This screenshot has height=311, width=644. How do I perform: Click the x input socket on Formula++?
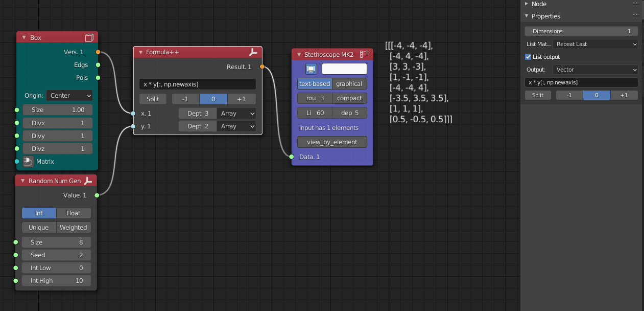tap(133, 114)
